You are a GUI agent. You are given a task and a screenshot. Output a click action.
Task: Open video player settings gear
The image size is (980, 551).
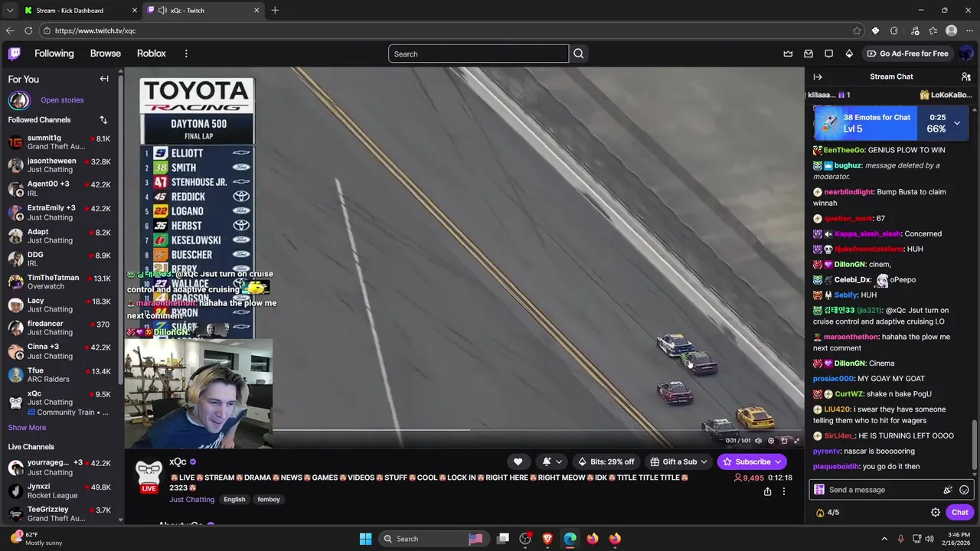tap(771, 441)
